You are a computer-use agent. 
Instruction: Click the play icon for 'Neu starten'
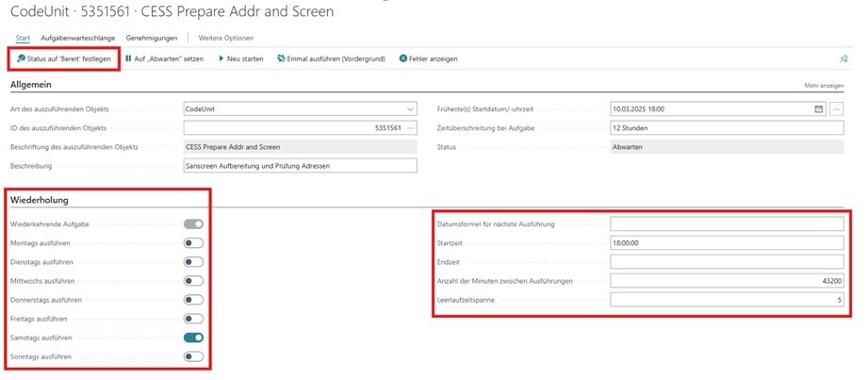pyautogui.click(x=221, y=58)
